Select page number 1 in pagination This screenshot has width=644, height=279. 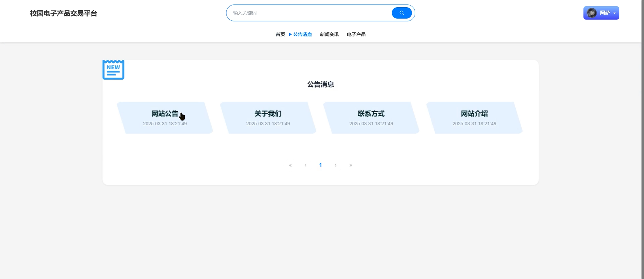click(320, 165)
